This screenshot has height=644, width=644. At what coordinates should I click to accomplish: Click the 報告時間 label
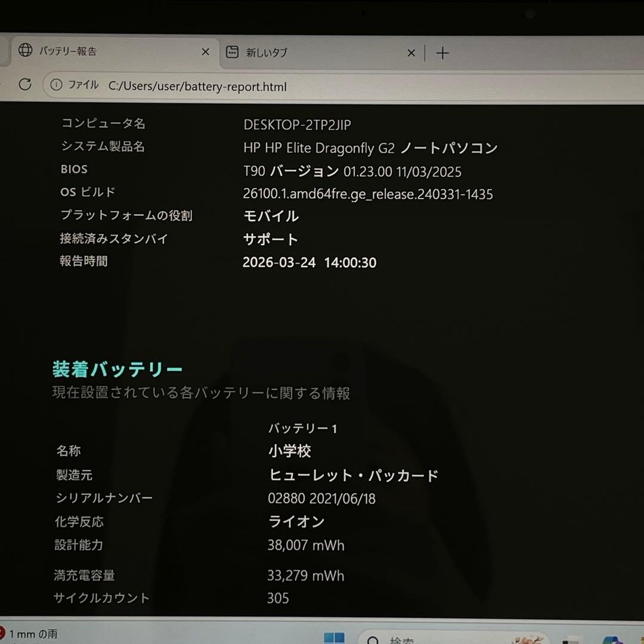click(84, 261)
